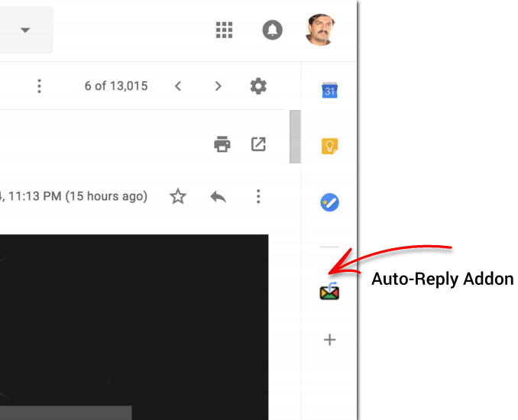Click the vertical scrollbar thumb

click(295, 137)
